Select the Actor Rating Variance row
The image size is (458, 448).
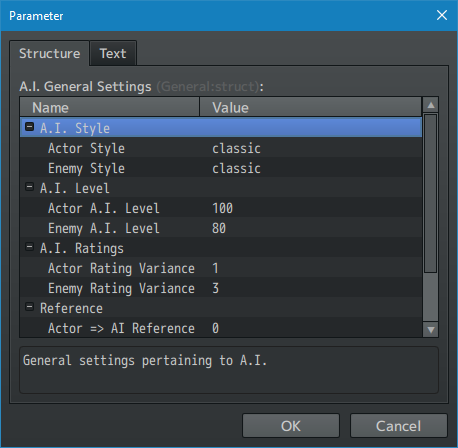tap(221, 268)
